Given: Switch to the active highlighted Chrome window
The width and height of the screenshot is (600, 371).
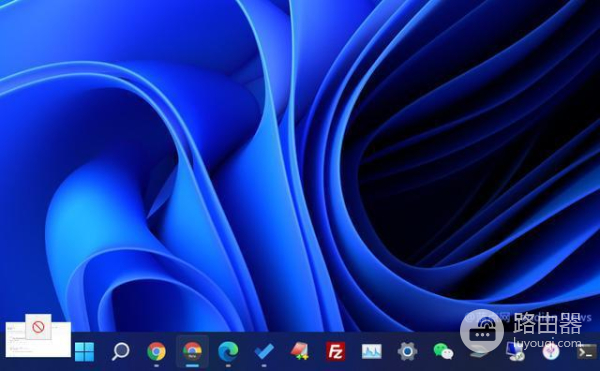Looking at the screenshot, I should [192, 351].
